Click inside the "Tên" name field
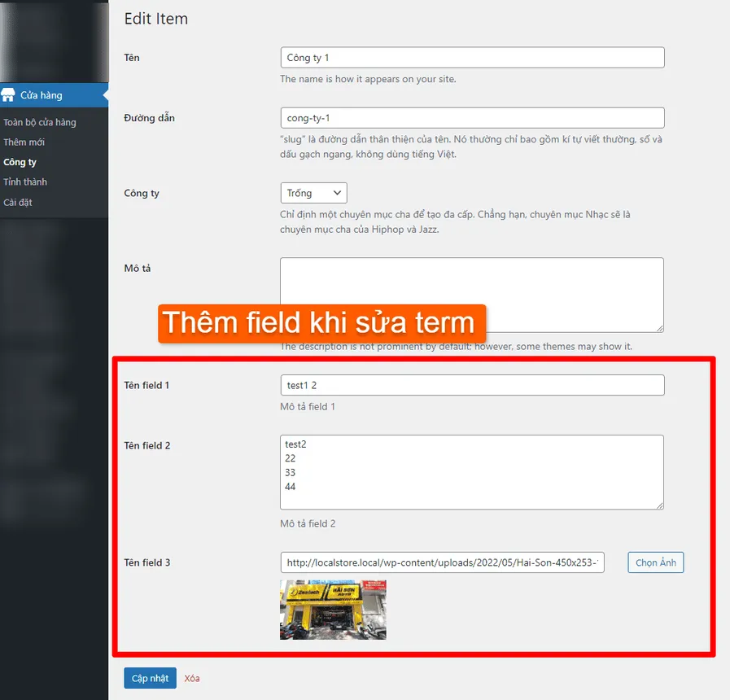The image size is (730, 700). coord(472,58)
